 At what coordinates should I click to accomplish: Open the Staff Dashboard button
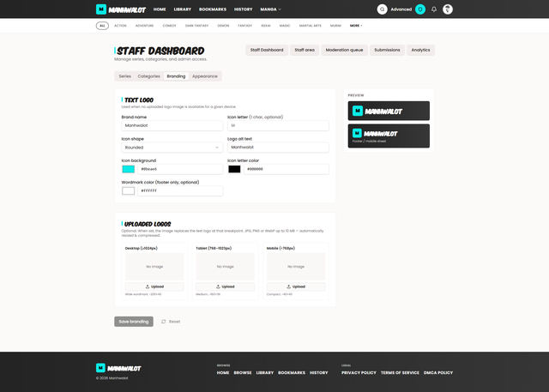(x=267, y=50)
